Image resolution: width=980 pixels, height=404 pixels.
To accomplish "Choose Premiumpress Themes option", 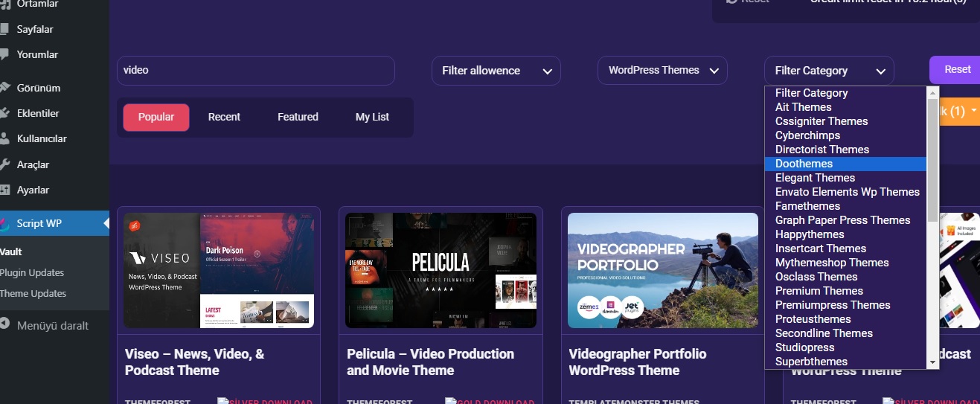I will (x=845, y=305).
